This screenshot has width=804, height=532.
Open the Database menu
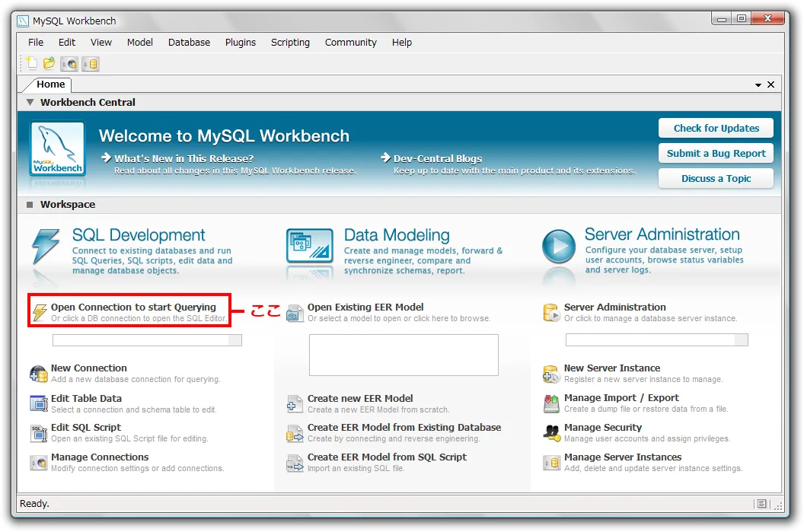189,43
